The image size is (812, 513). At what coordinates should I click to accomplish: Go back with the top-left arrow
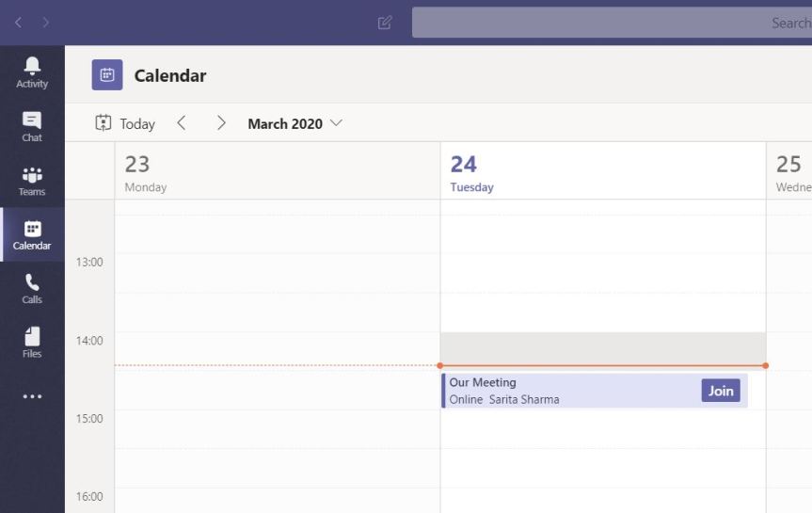pyautogui.click(x=19, y=22)
